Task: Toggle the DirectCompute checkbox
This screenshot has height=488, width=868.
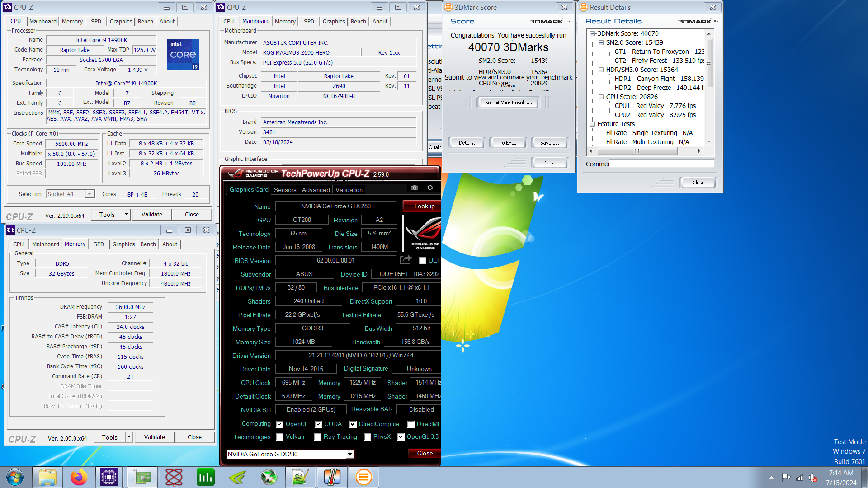Action: (x=353, y=424)
